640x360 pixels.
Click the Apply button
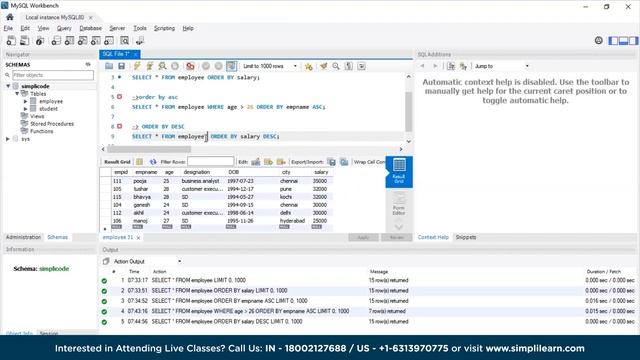(x=363, y=238)
